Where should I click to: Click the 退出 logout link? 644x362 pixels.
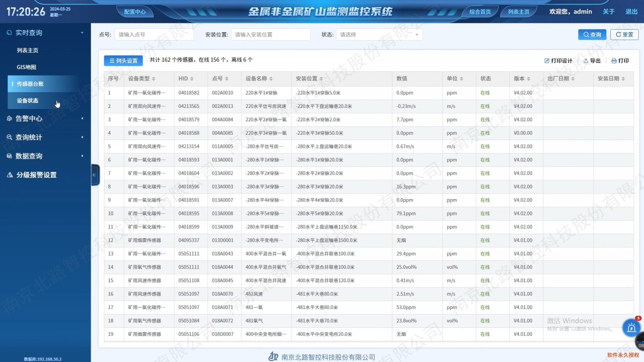(631, 11)
